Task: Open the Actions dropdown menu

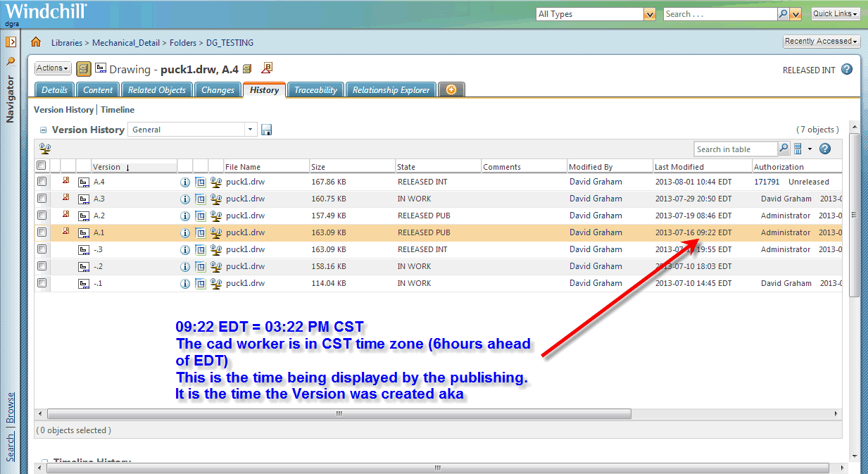Action: 53,68
